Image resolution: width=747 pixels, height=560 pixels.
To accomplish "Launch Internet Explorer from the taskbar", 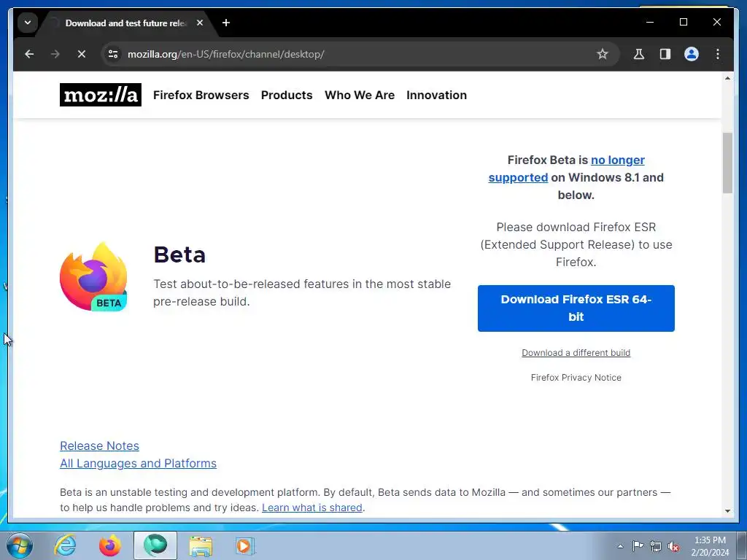I will point(65,545).
